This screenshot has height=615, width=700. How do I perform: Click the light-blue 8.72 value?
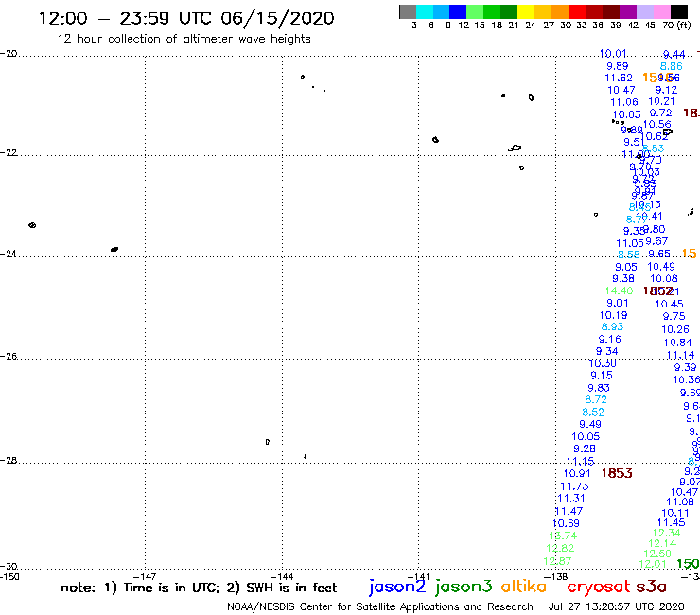click(596, 399)
